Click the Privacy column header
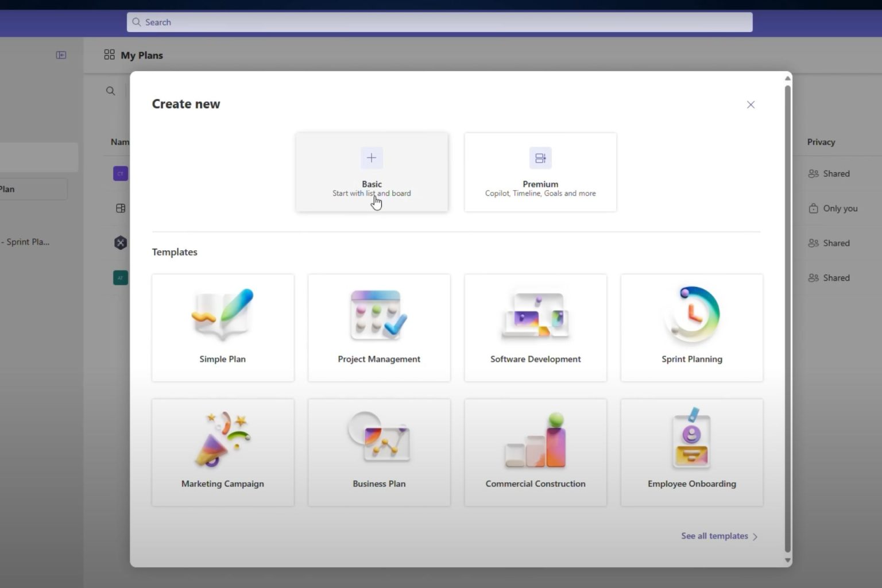The image size is (882, 588). (x=821, y=142)
